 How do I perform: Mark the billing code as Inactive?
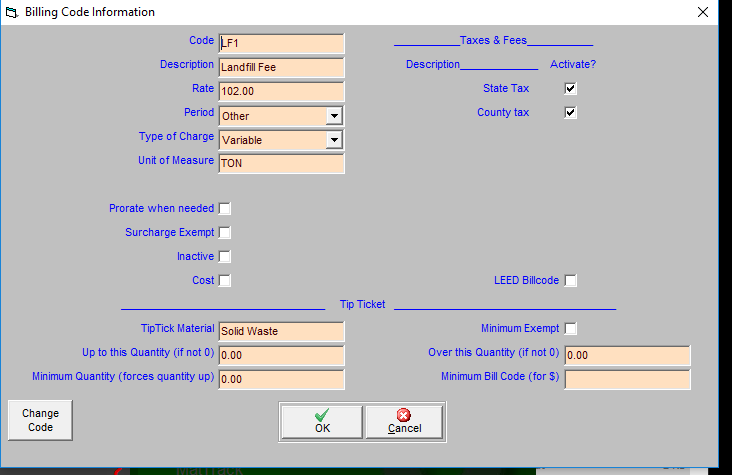(x=225, y=257)
